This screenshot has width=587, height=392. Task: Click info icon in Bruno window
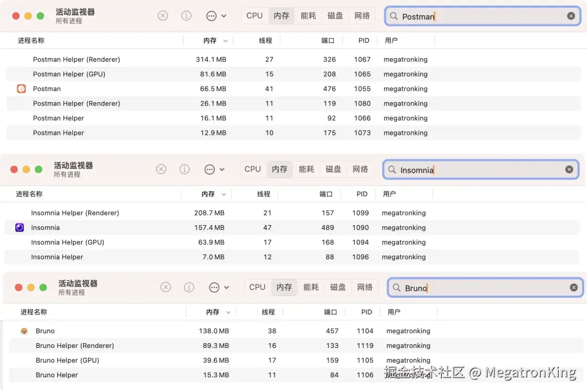point(189,287)
